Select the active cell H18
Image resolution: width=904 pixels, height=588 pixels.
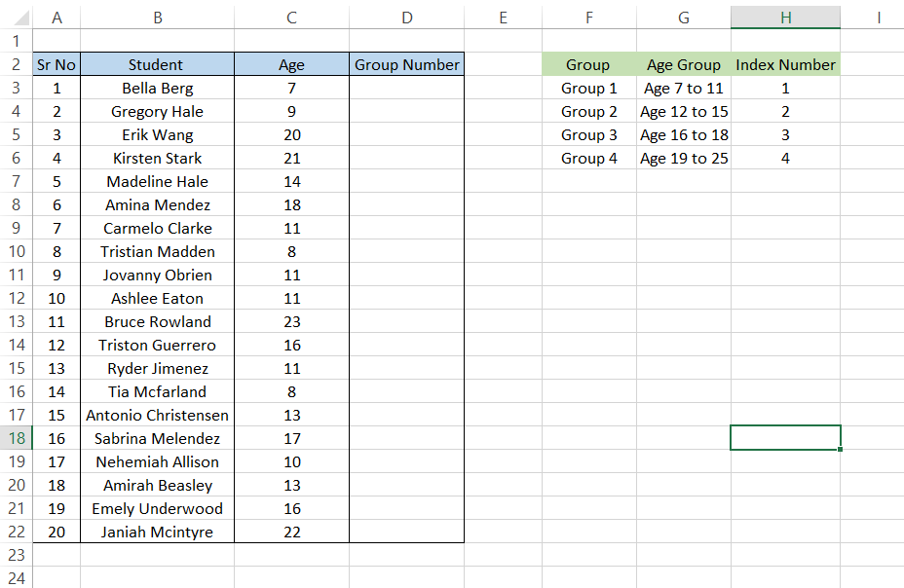tap(785, 438)
